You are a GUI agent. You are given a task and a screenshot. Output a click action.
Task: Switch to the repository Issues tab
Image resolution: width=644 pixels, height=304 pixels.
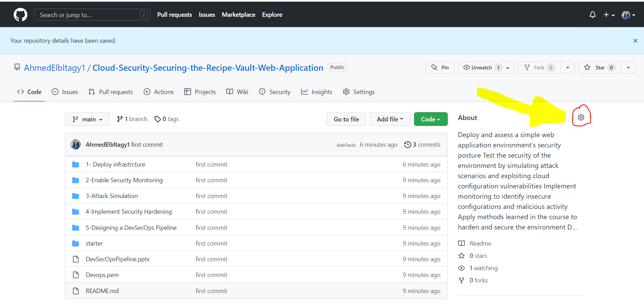pos(65,92)
